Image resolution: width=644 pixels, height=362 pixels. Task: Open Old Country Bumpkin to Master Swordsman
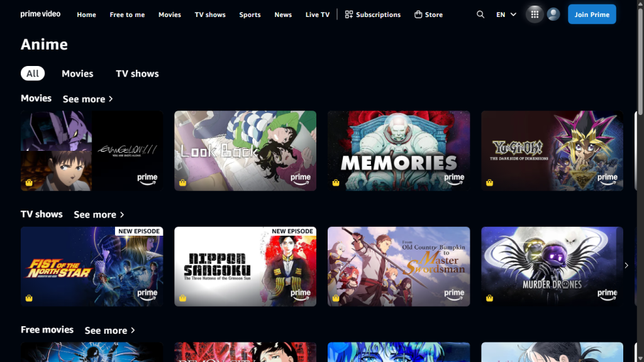coord(398,266)
